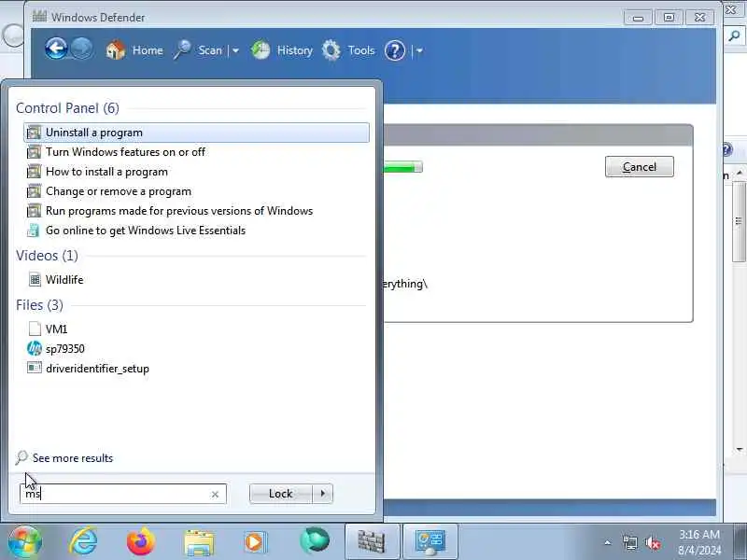Image resolution: width=747 pixels, height=560 pixels.
Task: Open Change or remove a program
Action: tap(196, 191)
